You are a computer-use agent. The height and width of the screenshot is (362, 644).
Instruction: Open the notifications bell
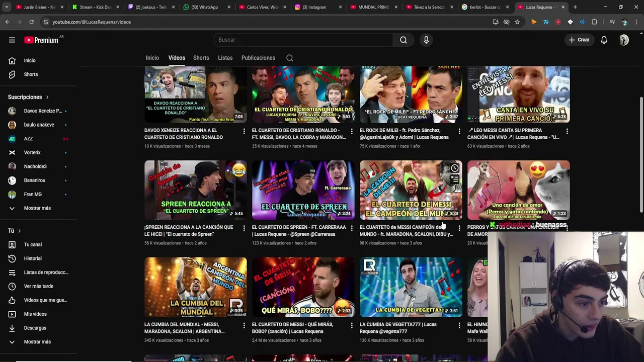(x=604, y=40)
